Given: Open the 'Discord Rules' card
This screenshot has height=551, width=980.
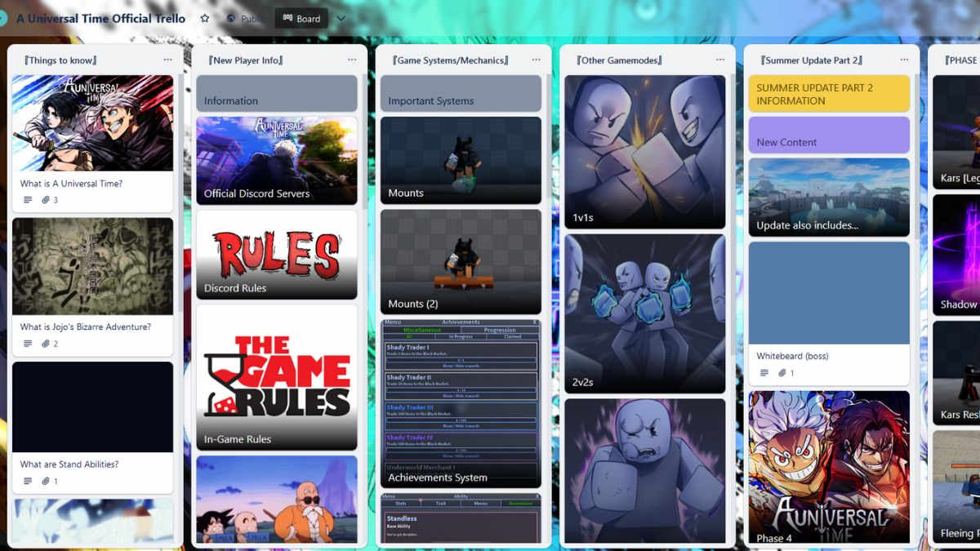Looking at the screenshot, I should [276, 256].
